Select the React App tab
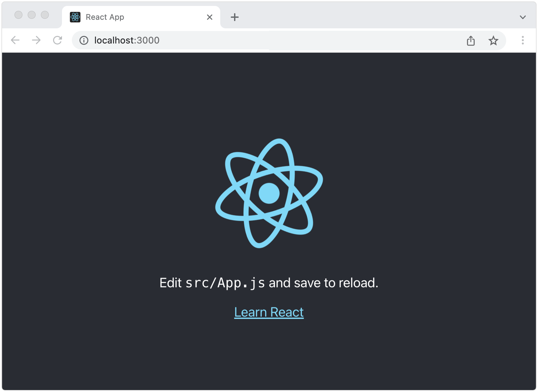The image size is (538, 392). (141, 17)
